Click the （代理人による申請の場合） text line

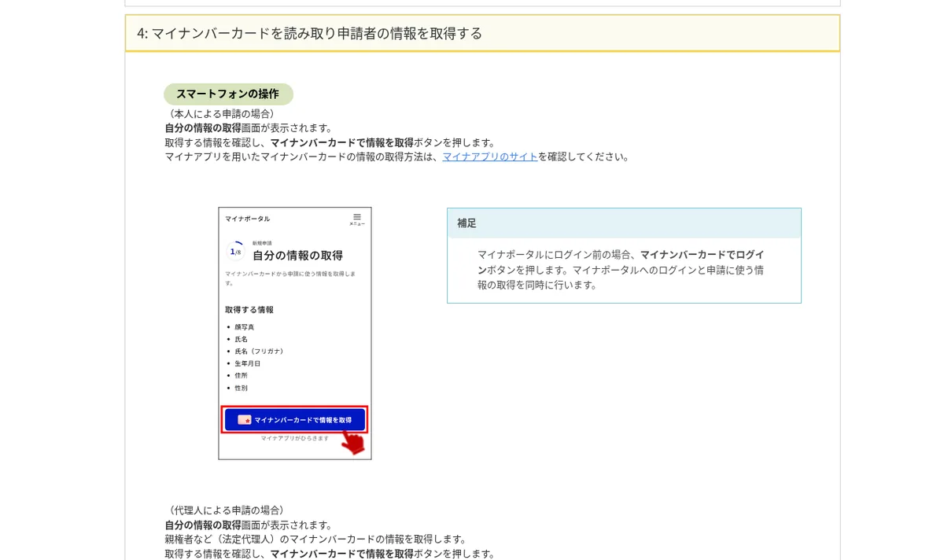tap(227, 510)
